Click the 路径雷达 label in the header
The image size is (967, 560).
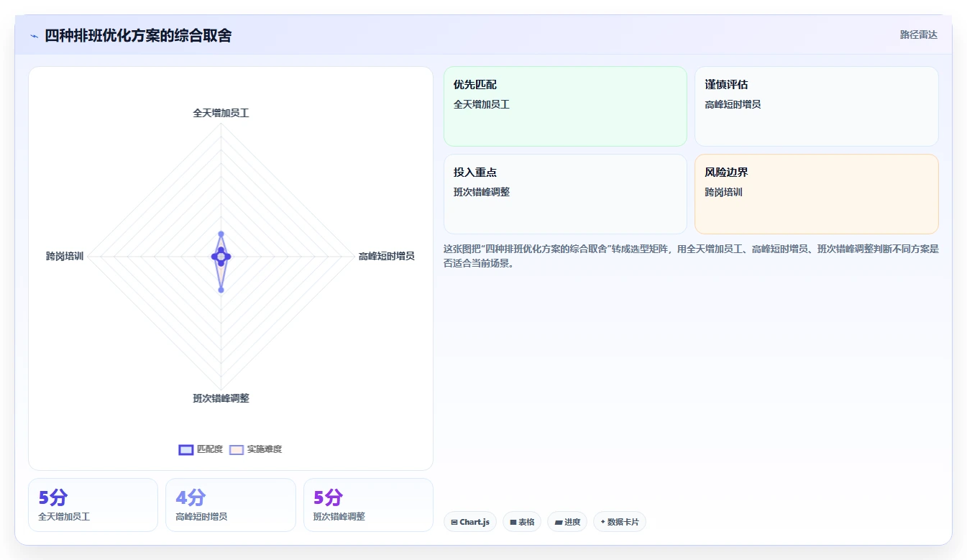point(919,35)
